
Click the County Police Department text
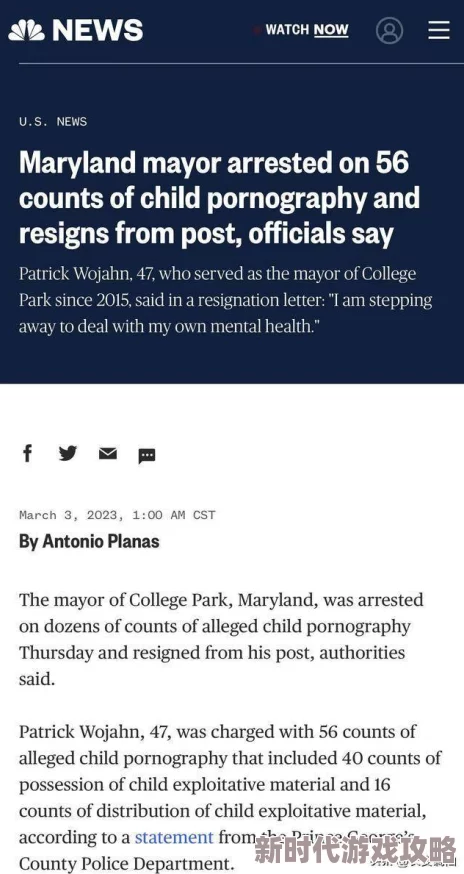[x=124, y=863]
